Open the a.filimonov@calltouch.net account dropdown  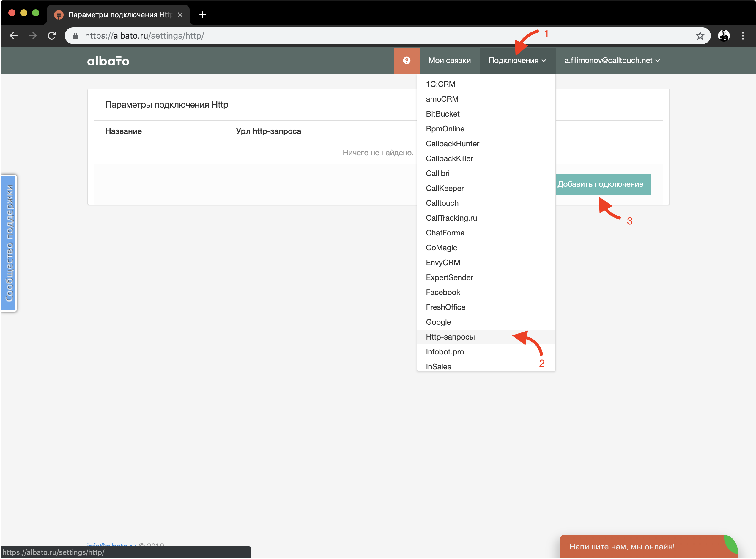[x=612, y=61]
